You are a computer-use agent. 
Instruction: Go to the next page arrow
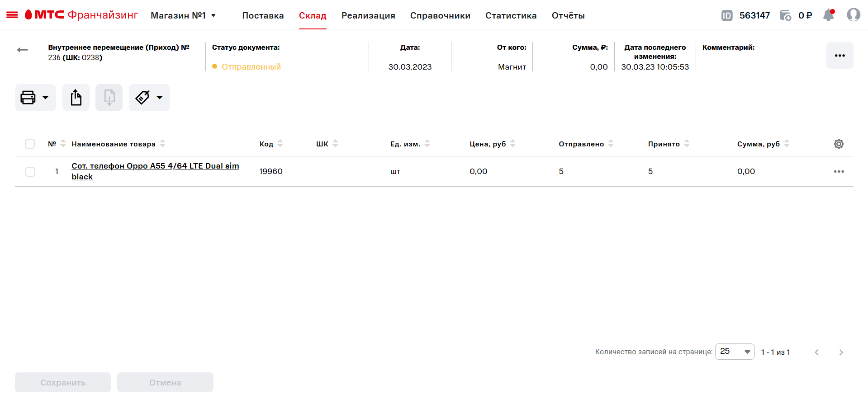pos(841,352)
